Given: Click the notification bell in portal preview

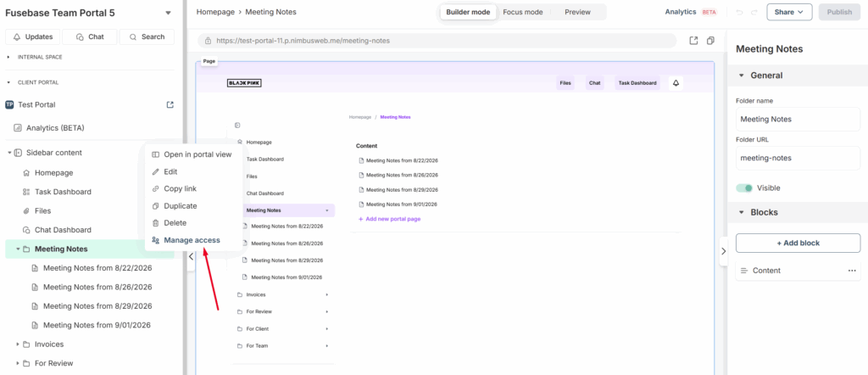Looking at the screenshot, I should point(676,83).
